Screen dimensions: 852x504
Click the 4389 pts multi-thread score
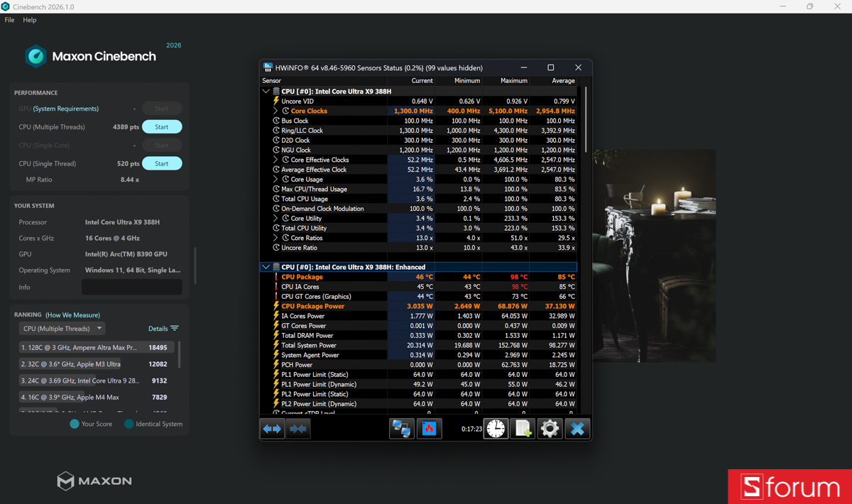click(126, 127)
